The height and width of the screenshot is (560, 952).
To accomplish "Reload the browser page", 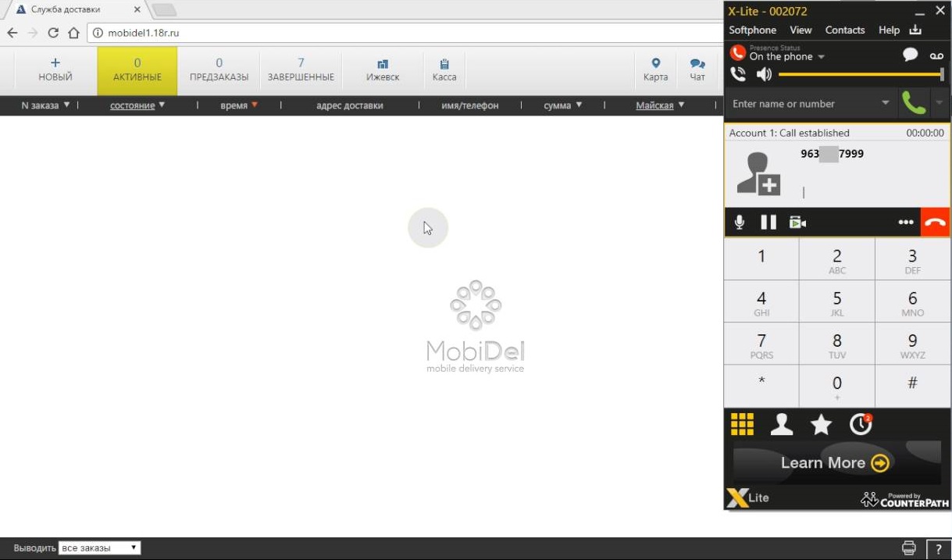I will click(x=53, y=33).
